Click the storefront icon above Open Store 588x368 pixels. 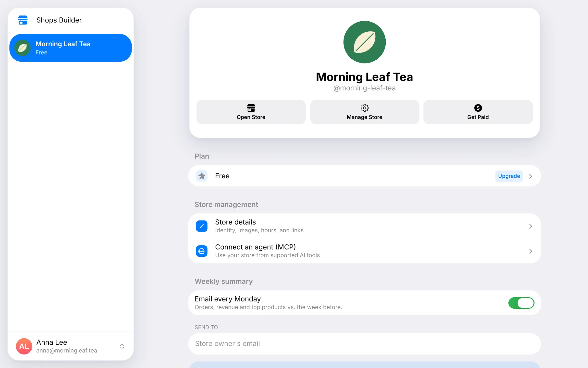[x=251, y=108]
